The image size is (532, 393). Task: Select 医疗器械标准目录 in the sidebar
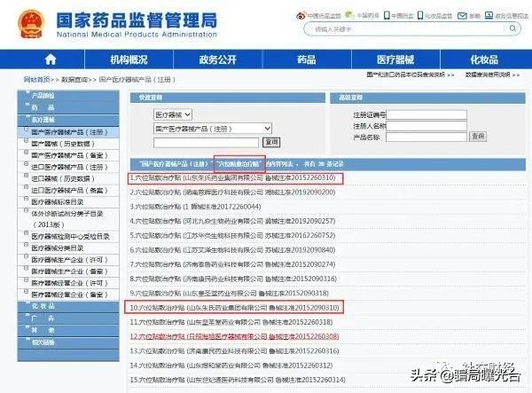pyautogui.click(x=58, y=202)
